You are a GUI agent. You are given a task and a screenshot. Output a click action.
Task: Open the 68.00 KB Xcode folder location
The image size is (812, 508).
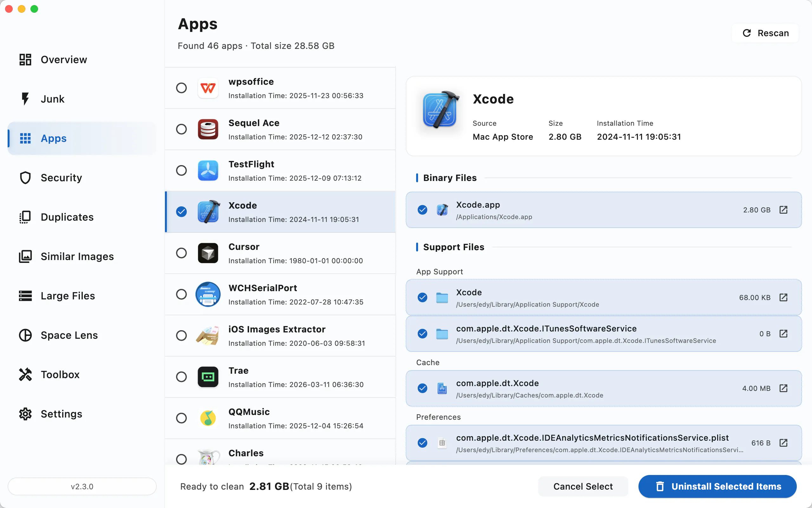(783, 298)
